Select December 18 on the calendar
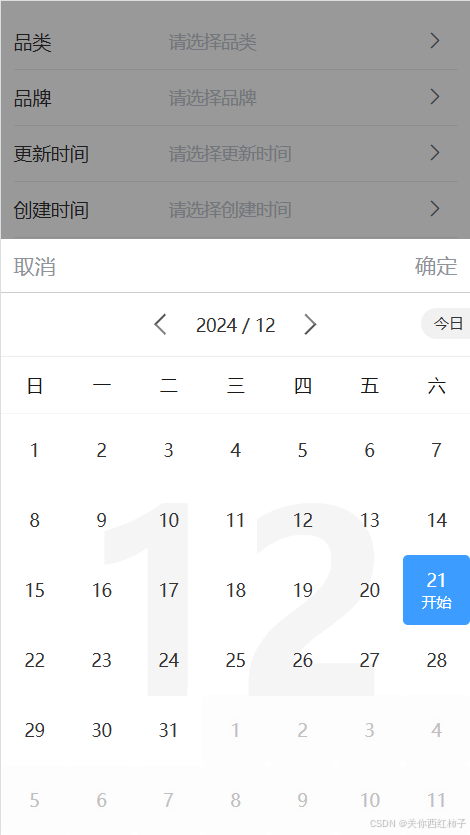Image resolution: width=470 pixels, height=835 pixels. (235, 590)
